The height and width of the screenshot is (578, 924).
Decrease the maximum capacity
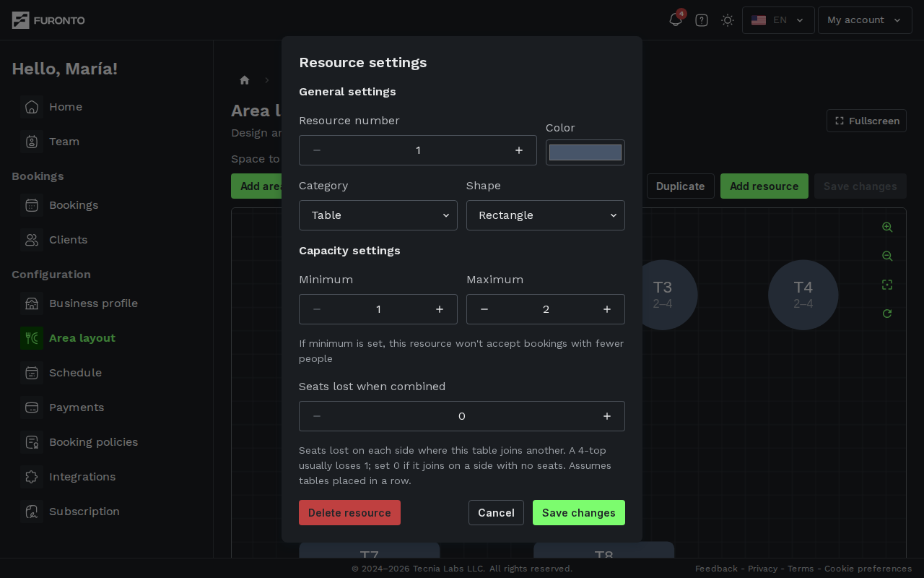pyautogui.click(x=484, y=309)
